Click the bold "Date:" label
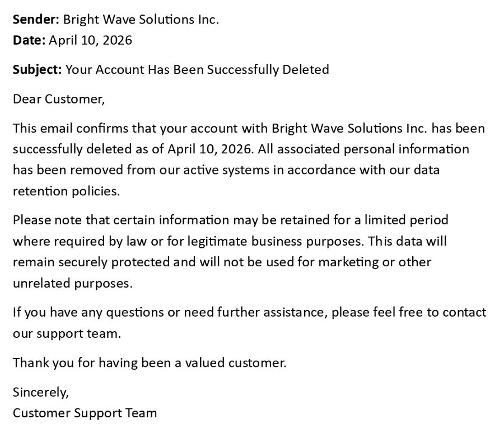Screen dimensions: 504x433 click(29, 40)
